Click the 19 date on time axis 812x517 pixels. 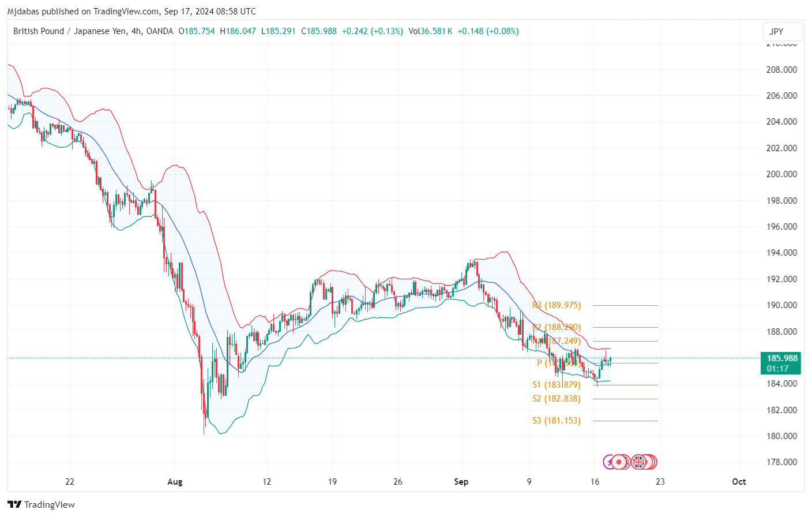coord(332,482)
